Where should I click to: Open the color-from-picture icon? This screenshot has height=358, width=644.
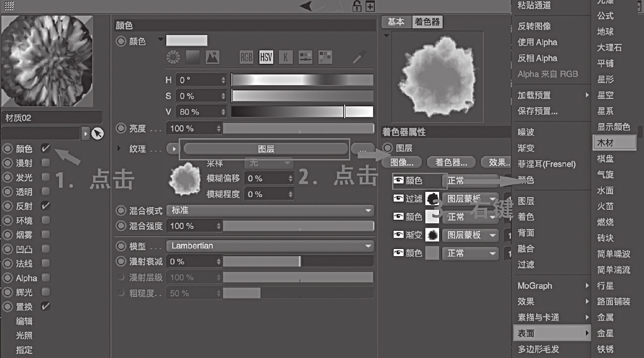pos(212,57)
